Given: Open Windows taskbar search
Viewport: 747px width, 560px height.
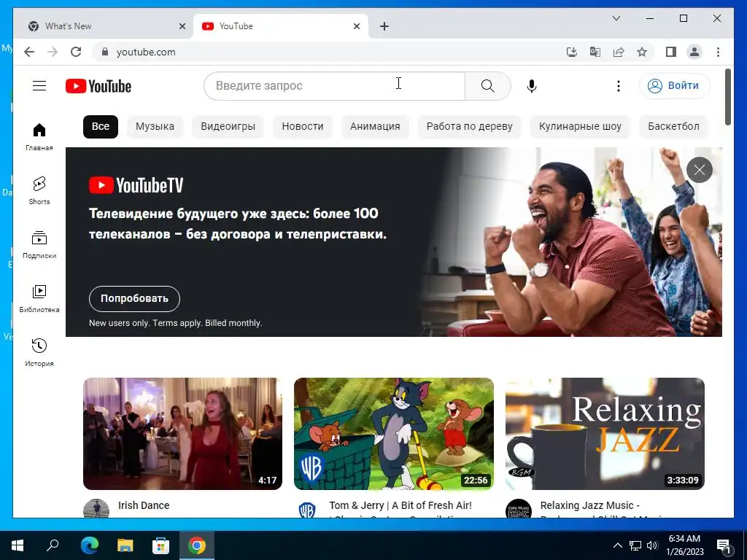Looking at the screenshot, I should [53, 545].
